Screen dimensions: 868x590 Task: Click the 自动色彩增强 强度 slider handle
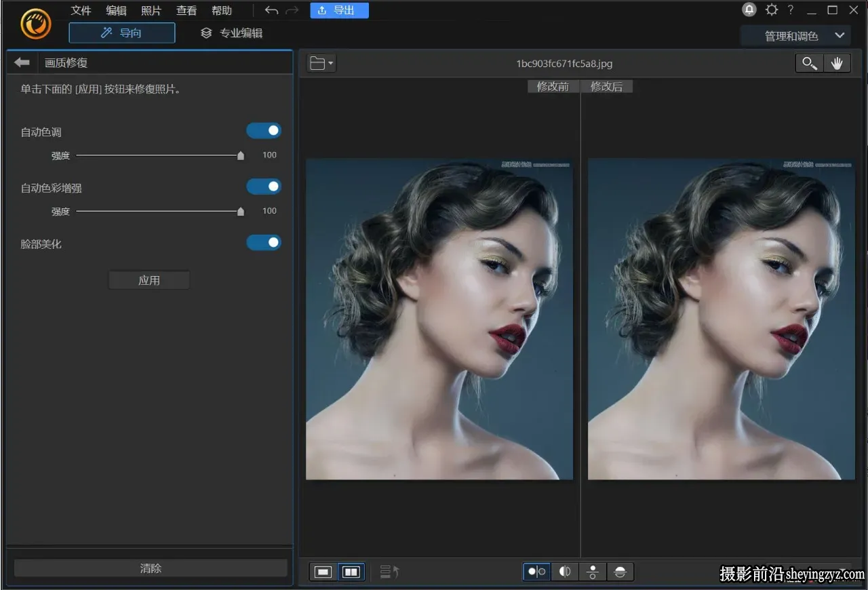241,211
